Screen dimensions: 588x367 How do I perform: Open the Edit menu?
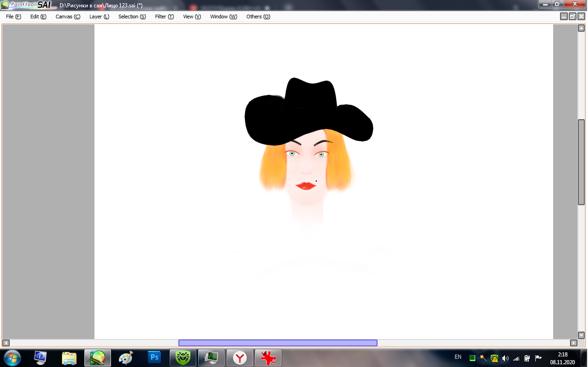tap(38, 17)
